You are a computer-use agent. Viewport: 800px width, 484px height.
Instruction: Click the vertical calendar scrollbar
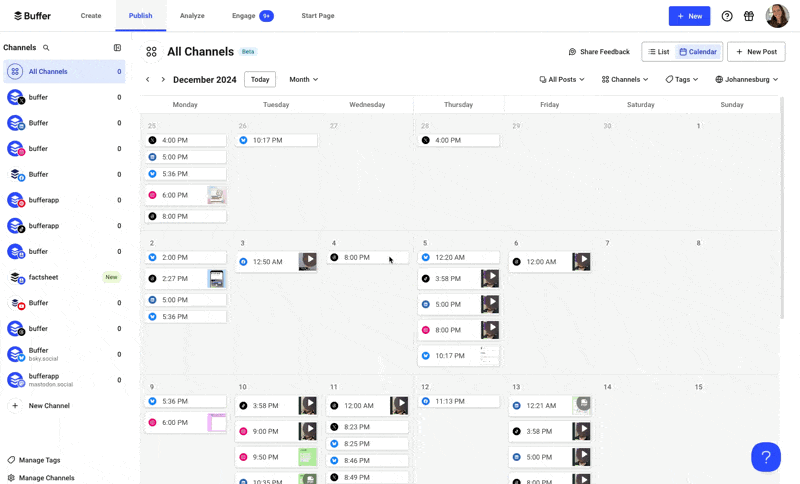[782, 207]
